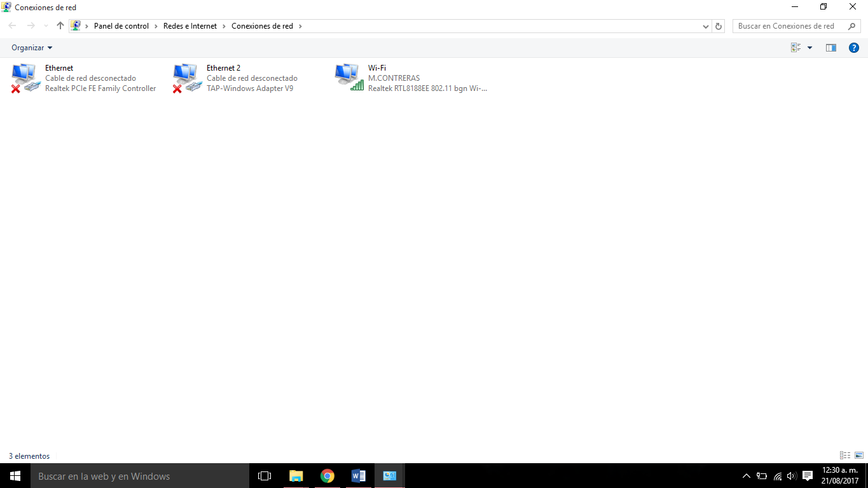
Task: Open the volume control slider from the tray
Action: [792, 476]
